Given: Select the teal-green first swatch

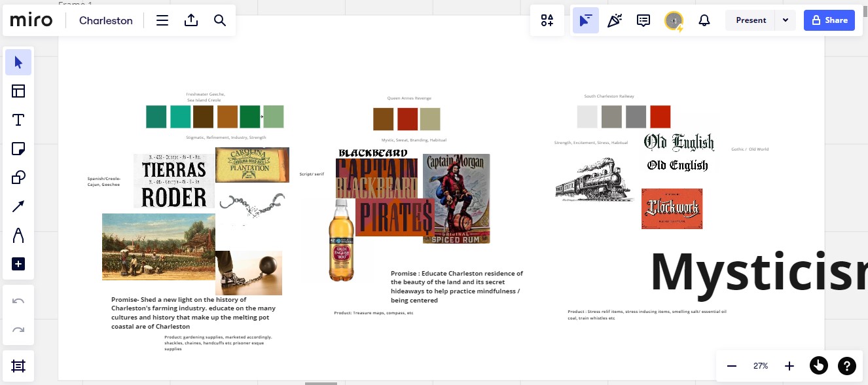Looking at the screenshot, I should click(x=156, y=117).
